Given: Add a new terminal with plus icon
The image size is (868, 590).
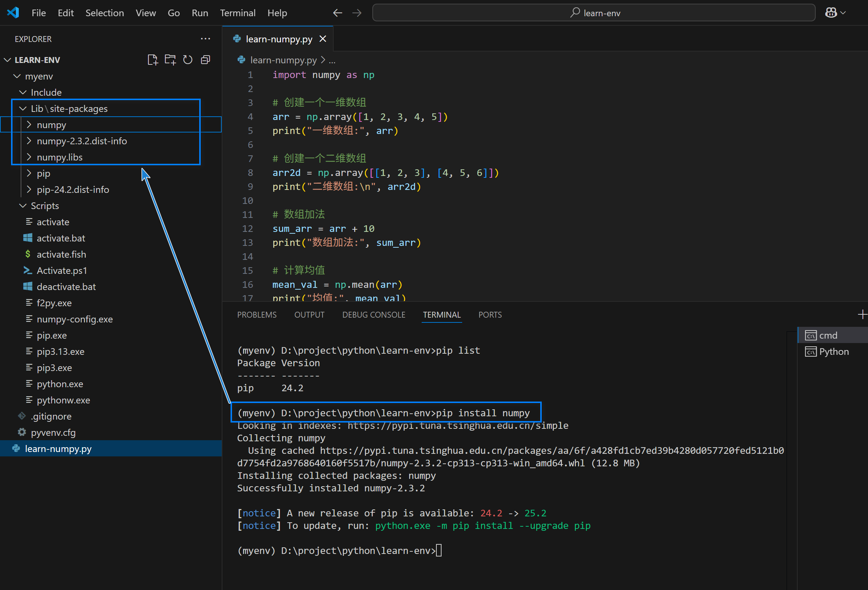Looking at the screenshot, I should [862, 315].
